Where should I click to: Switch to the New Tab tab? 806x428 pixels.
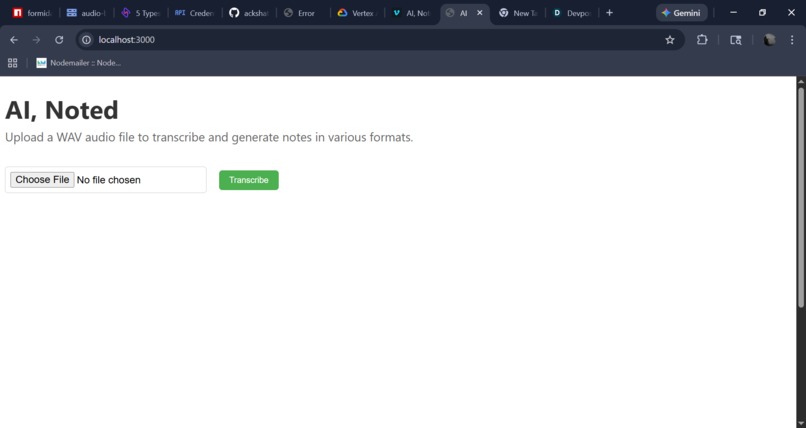pyautogui.click(x=518, y=13)
